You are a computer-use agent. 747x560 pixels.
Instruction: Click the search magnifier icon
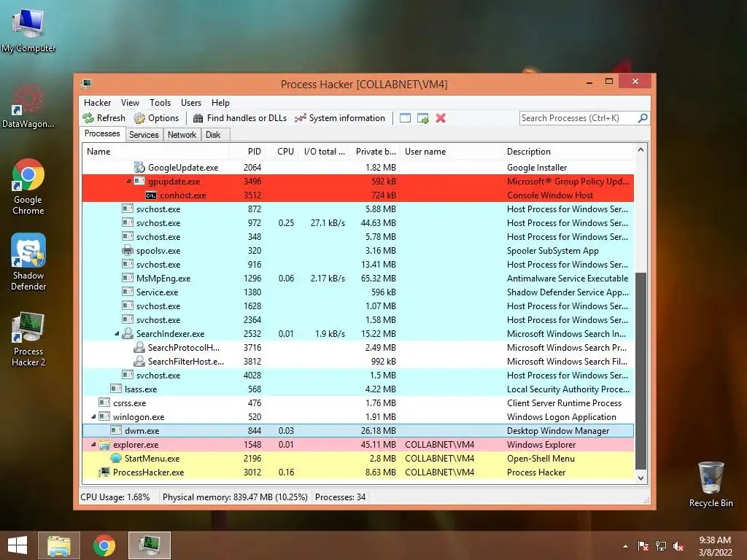coord(643,117)
